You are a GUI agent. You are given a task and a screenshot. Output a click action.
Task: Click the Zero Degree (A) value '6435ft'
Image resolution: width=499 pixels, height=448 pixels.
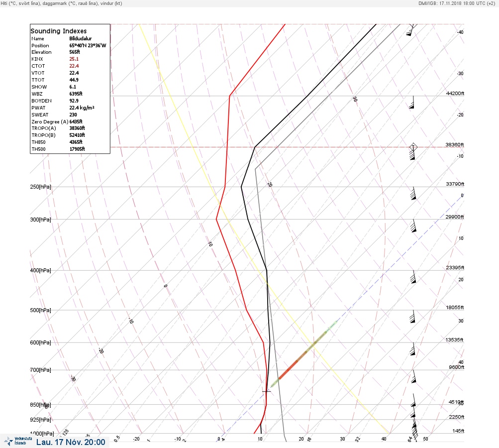(76, 121)
